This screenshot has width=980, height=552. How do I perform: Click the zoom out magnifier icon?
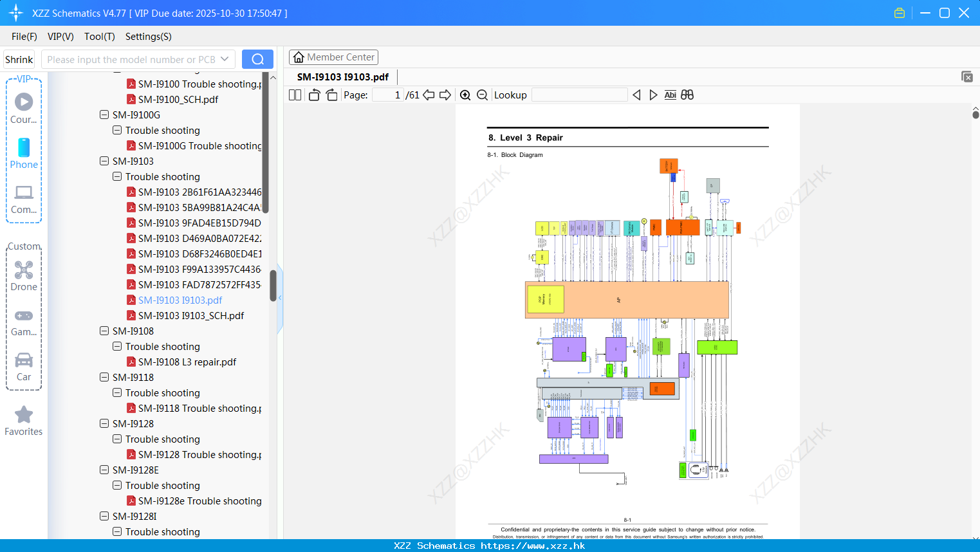pyautogui.click(x=483, y=95)
